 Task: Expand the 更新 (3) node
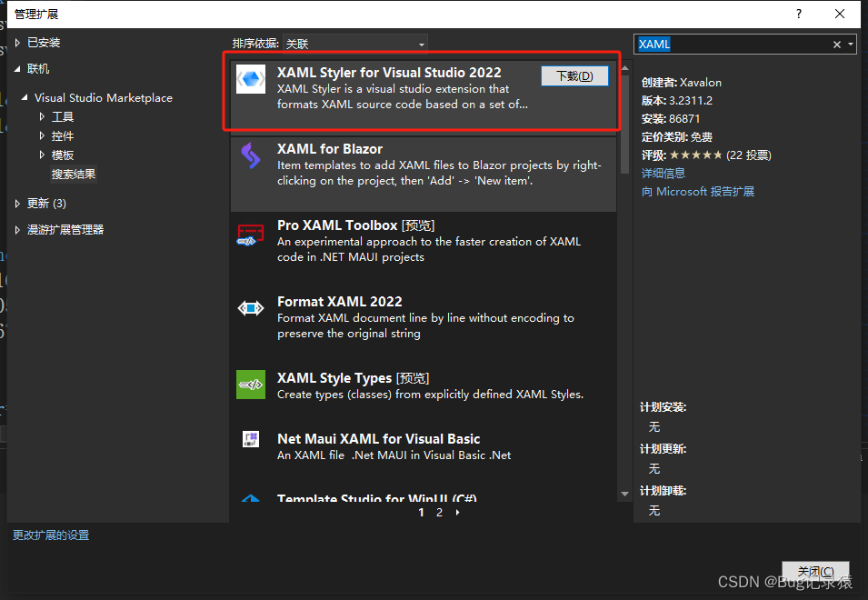tap(17, 203)
